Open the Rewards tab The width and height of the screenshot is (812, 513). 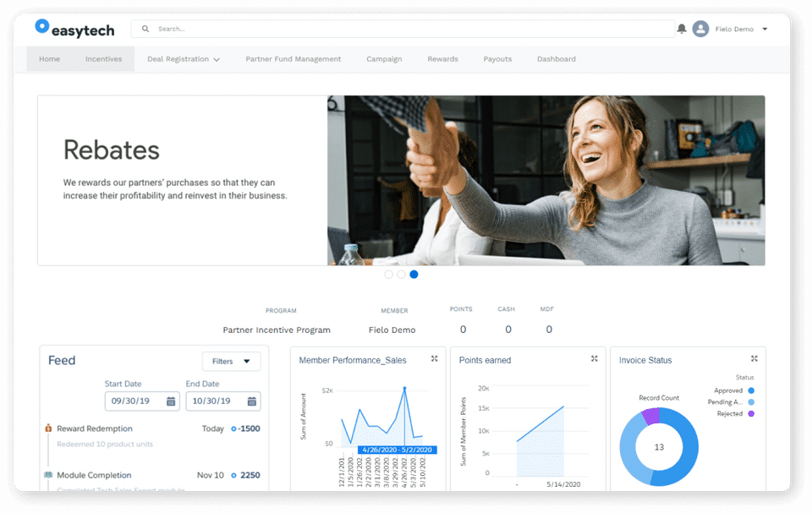coord(442,59)
